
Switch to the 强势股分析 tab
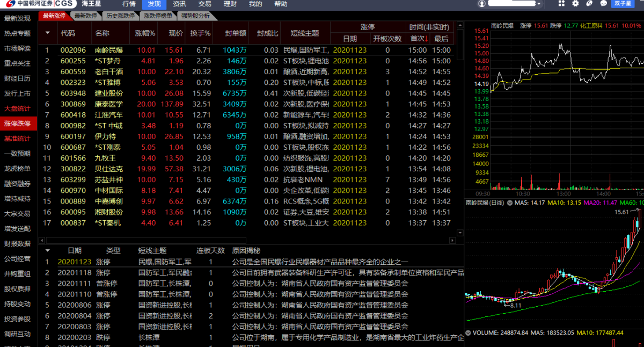pos(195,16)
